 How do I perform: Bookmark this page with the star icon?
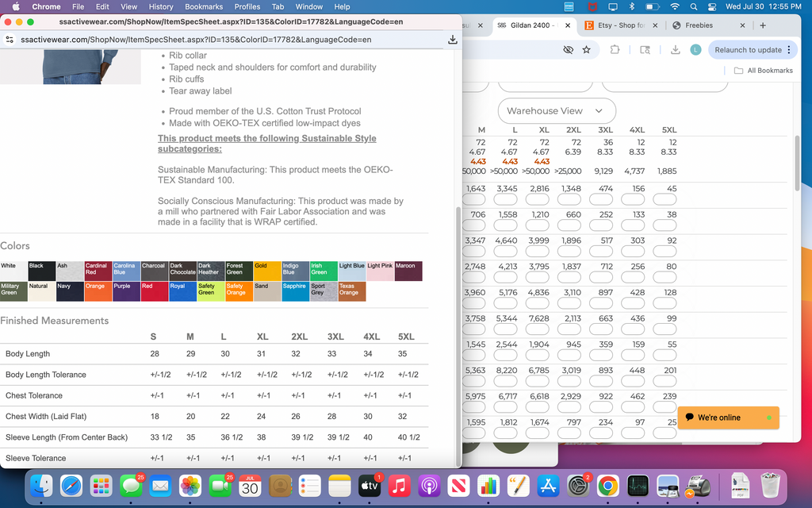586,50
